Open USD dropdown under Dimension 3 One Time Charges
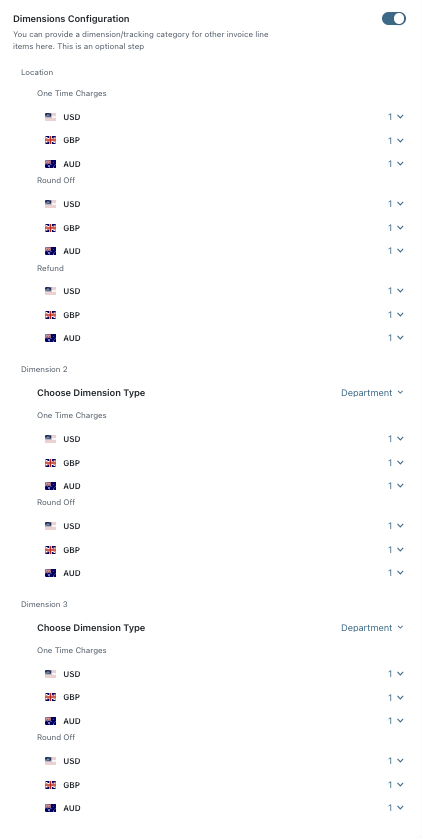Image resolution: width=422 pixels, height=838 pixels. 396,674
